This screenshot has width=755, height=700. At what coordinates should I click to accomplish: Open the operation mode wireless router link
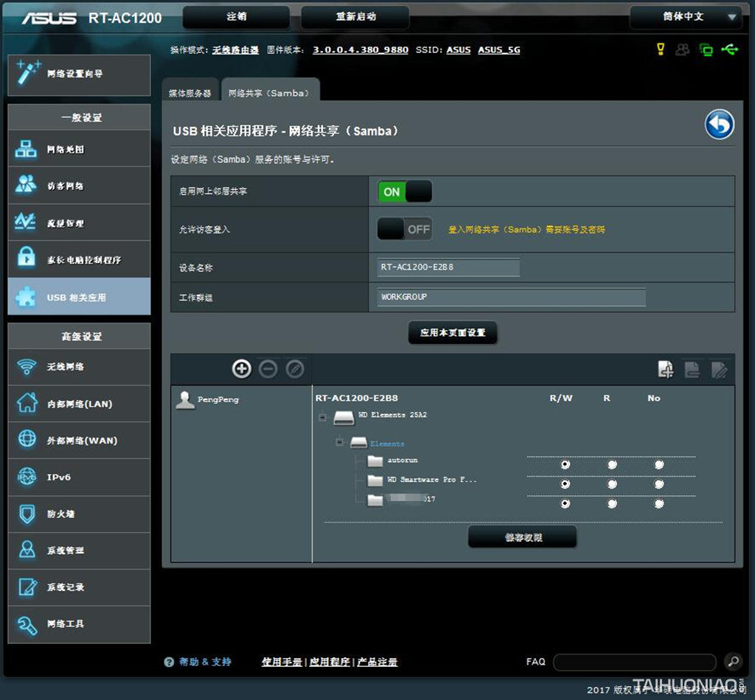pos(235,50)
